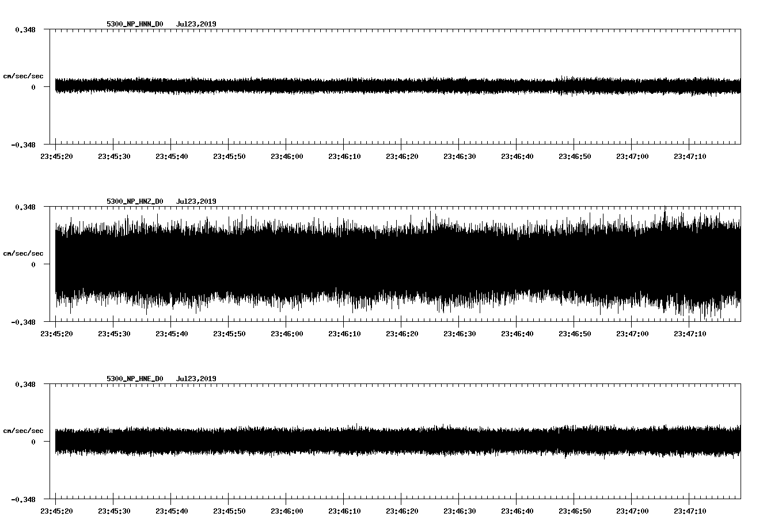Select time 23:45:20 under HNN plot
Image resolution: width=782 pixels, height=532 pixels.
[x=56, y=157]
